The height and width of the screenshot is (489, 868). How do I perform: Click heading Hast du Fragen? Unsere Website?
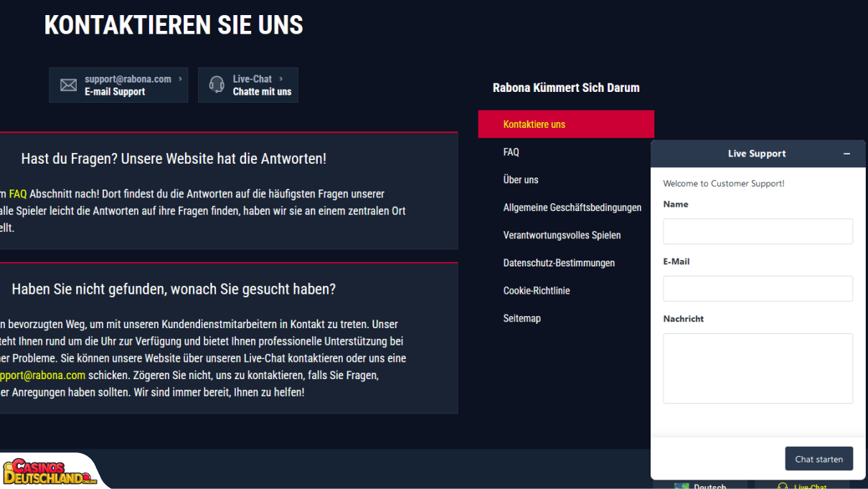(x=174, y=159)
